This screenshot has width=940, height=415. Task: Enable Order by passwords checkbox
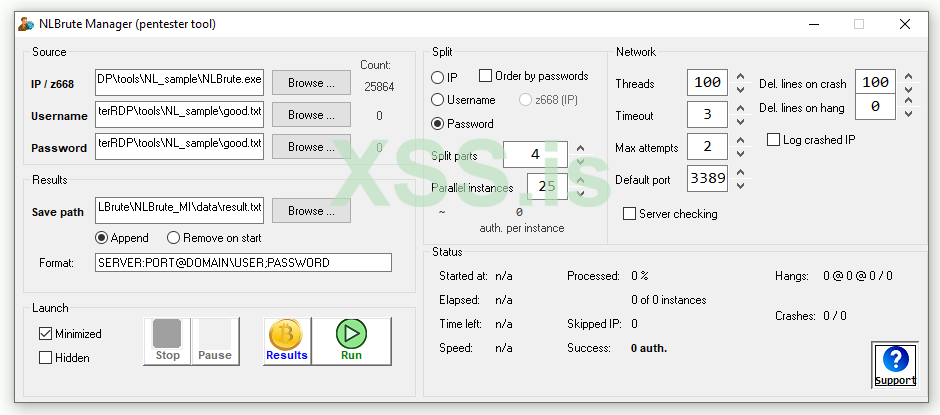point(485,76)
